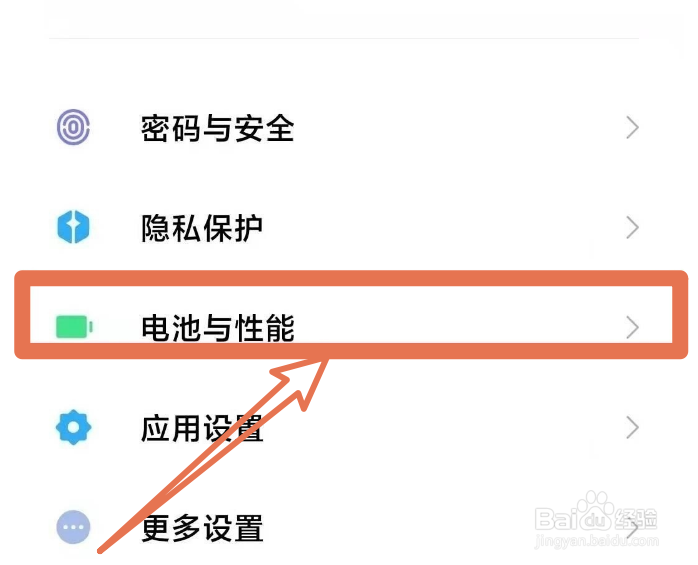Expand the 密码与安全 row chevron
This screenshot has width=698, height=565.
click(631, 128)
